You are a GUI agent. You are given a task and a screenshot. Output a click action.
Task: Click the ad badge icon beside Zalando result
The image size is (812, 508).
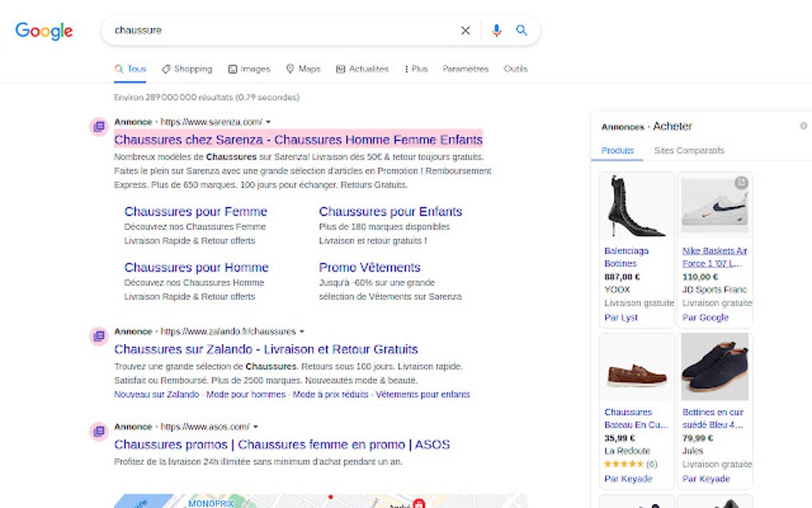[x=99, y=336]
